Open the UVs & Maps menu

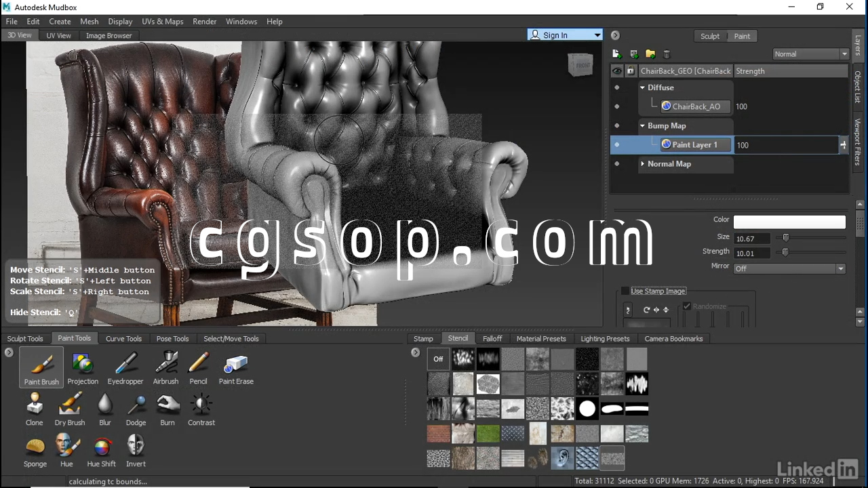tap(162, 22)
